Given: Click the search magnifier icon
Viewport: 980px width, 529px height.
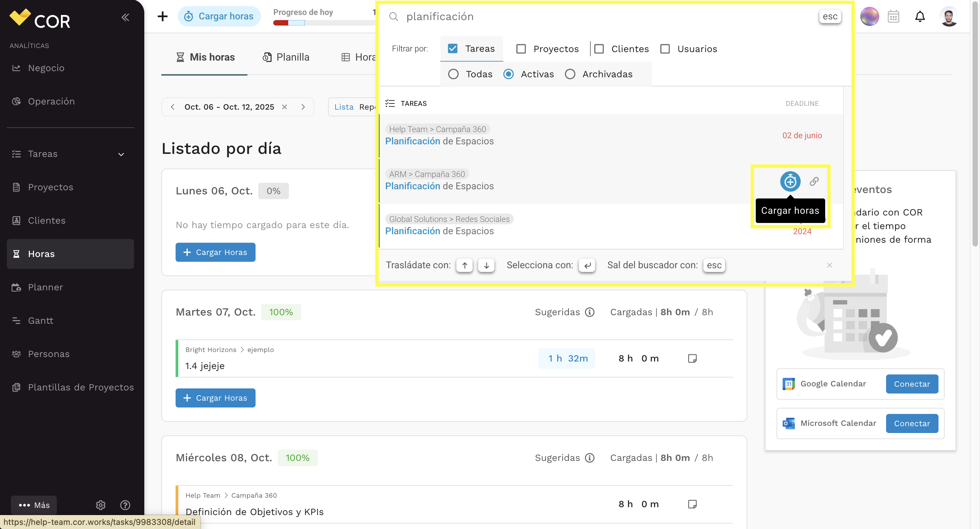Looking at the screenshot, I should [393, 17].
